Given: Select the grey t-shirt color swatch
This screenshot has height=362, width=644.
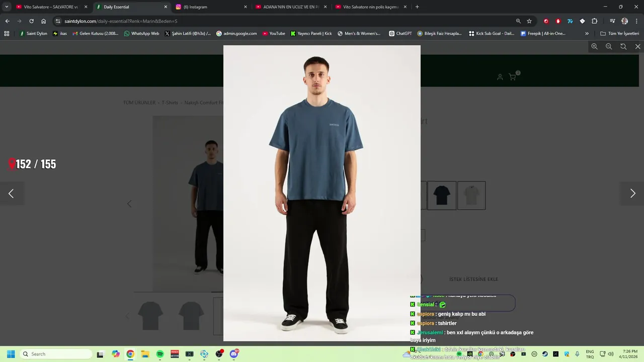Looking at the screenshot, I should (471, 195).
